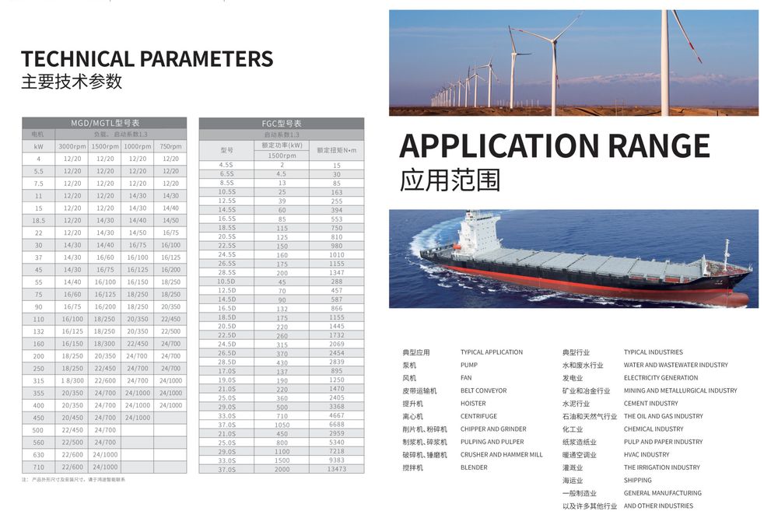Click the 额定扭矩N•m column header
The height and width of the screenshot is (532, 778).
[336, 150]
